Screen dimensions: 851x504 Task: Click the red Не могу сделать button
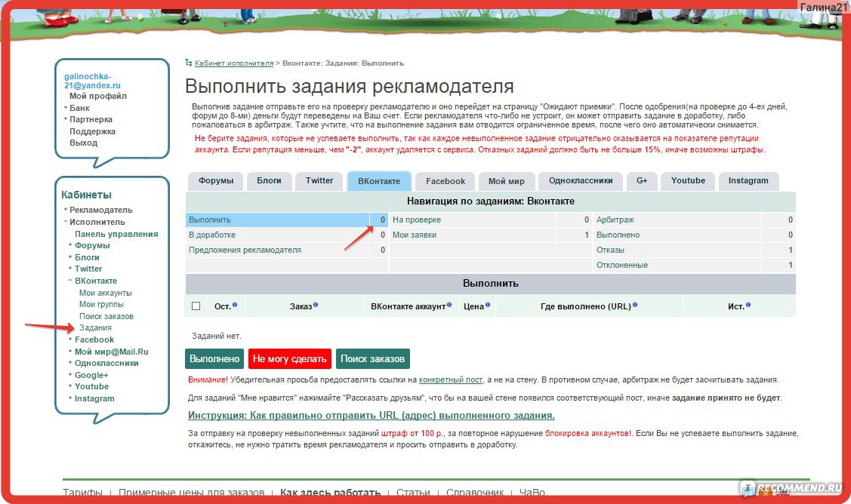tap(289, 359)
